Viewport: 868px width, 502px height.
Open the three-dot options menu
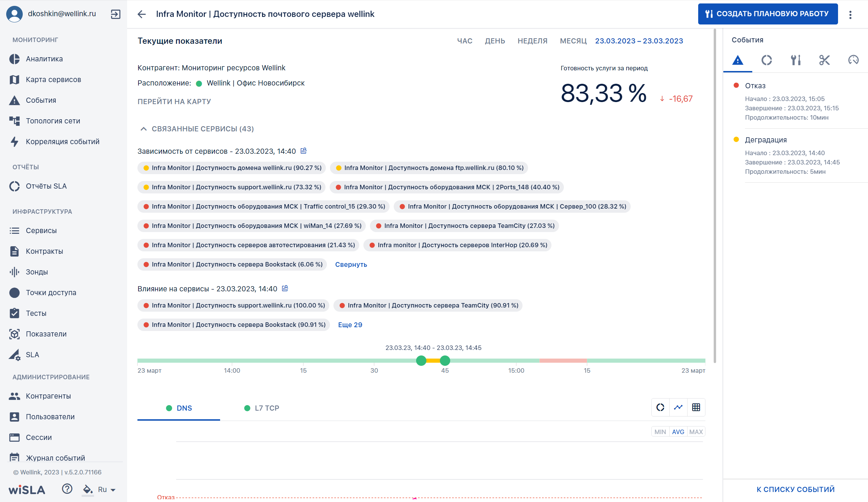coord(850,14)
